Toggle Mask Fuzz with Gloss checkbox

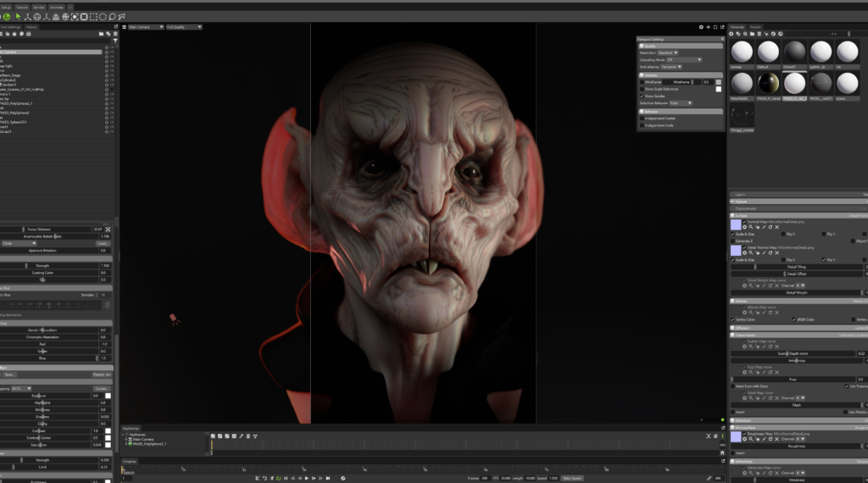(733, 386)
